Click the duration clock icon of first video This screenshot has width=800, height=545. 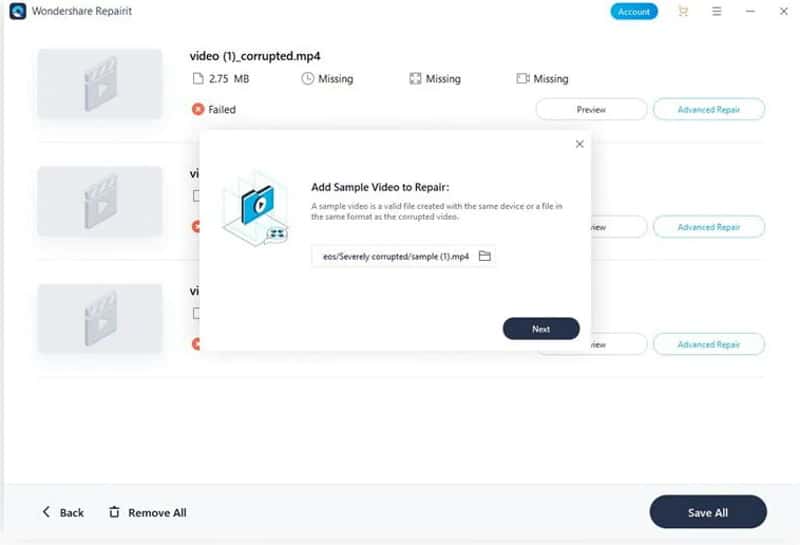(307, 78)
